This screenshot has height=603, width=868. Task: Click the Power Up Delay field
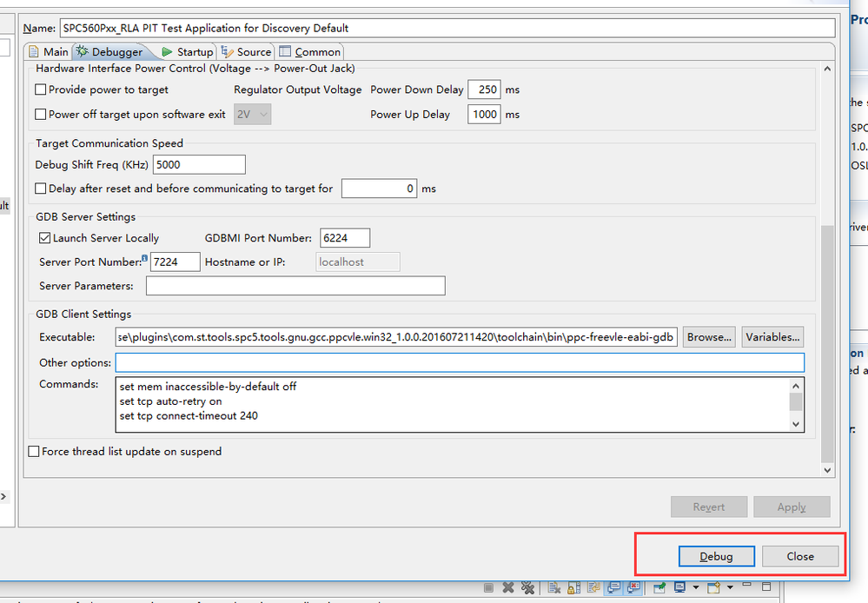click(484, 115)
